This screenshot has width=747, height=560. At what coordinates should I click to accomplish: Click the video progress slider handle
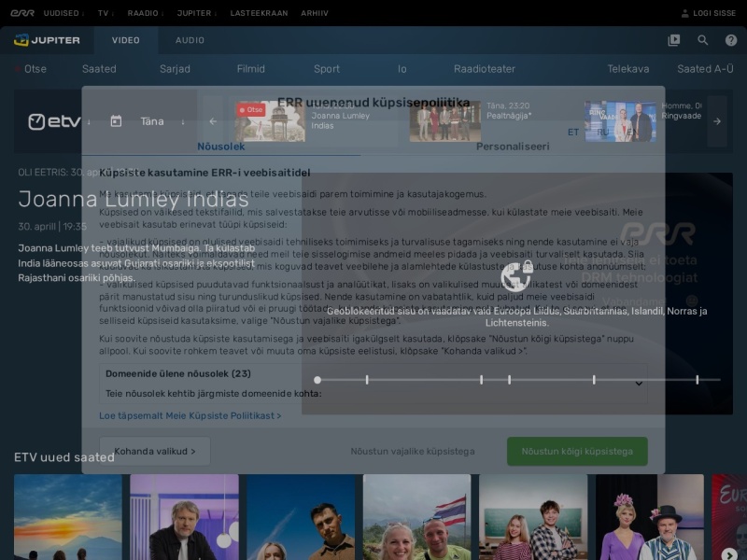click(317, 380)
